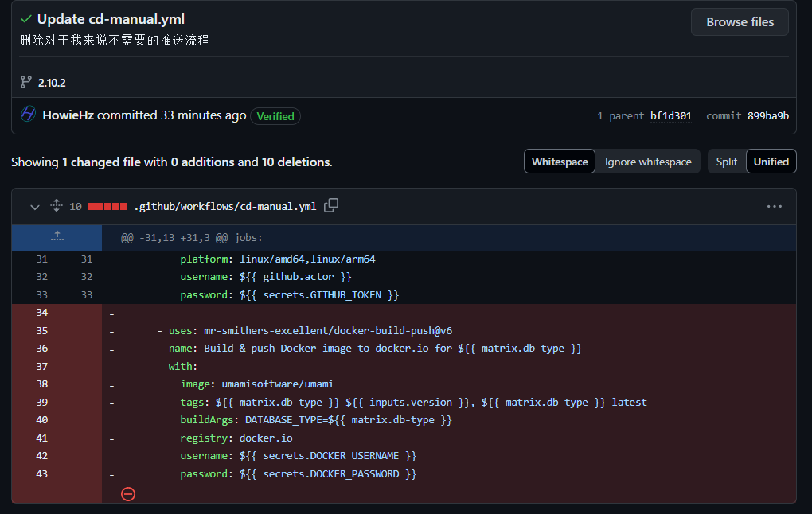The height and width of the screenshot is (514, 812).
Task: Open HowieHz avatar image
Action: click(29, 114)
